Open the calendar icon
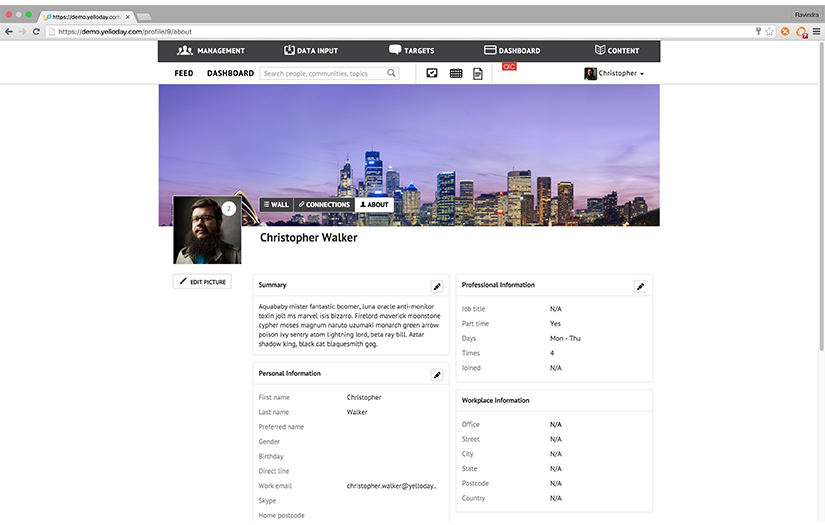This screenshot has width=825, height=525. click(456, 73)
